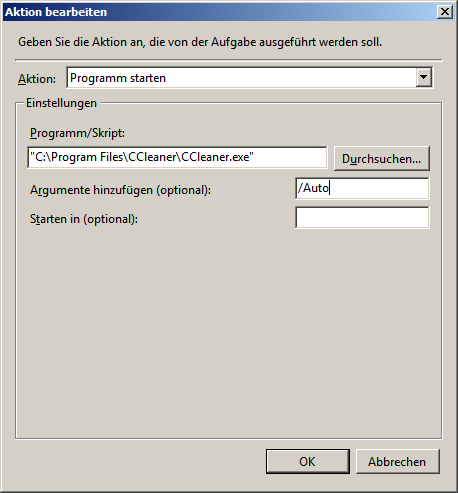458x493 pixels.
Task: Click the 'Programm/Skript:' label
Action: 77,133
